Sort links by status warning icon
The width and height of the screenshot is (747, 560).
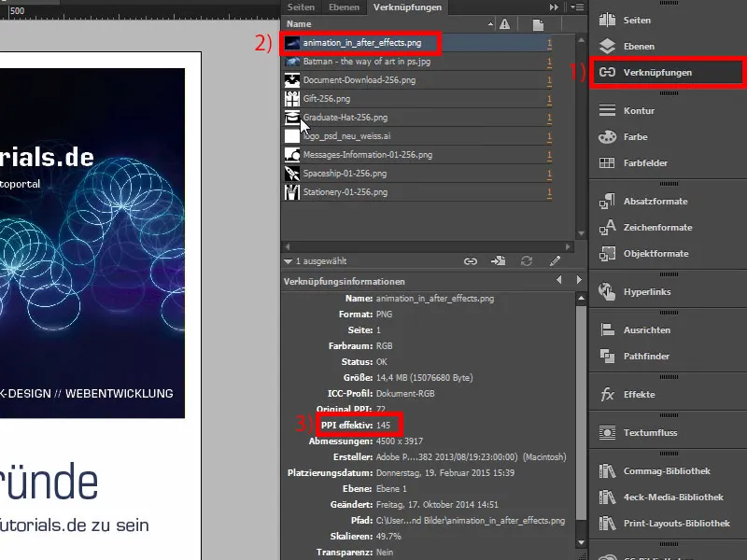pos(504,24)
